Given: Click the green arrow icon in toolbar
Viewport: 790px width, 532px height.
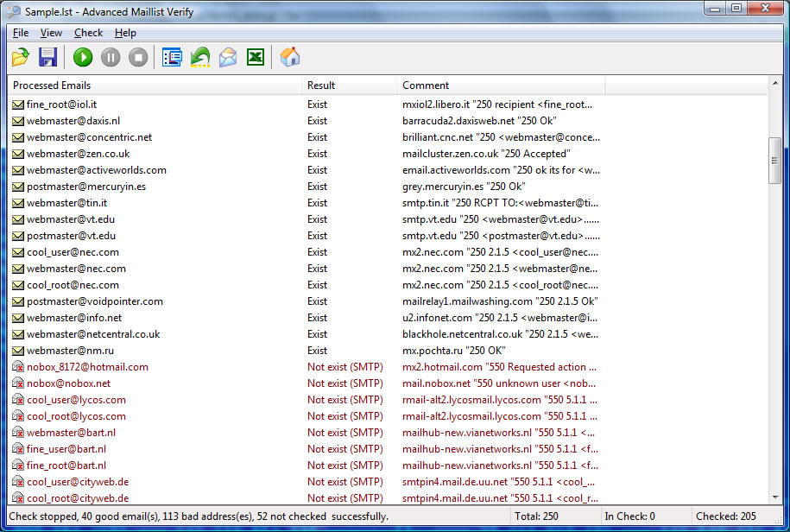Looking at the screenshot, I should [x=200, y=58].
